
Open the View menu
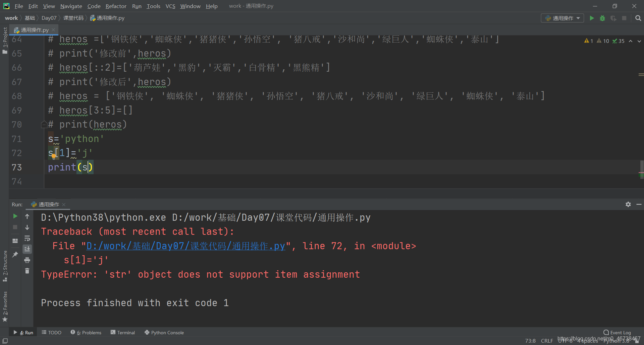click(x=49, y=6)
